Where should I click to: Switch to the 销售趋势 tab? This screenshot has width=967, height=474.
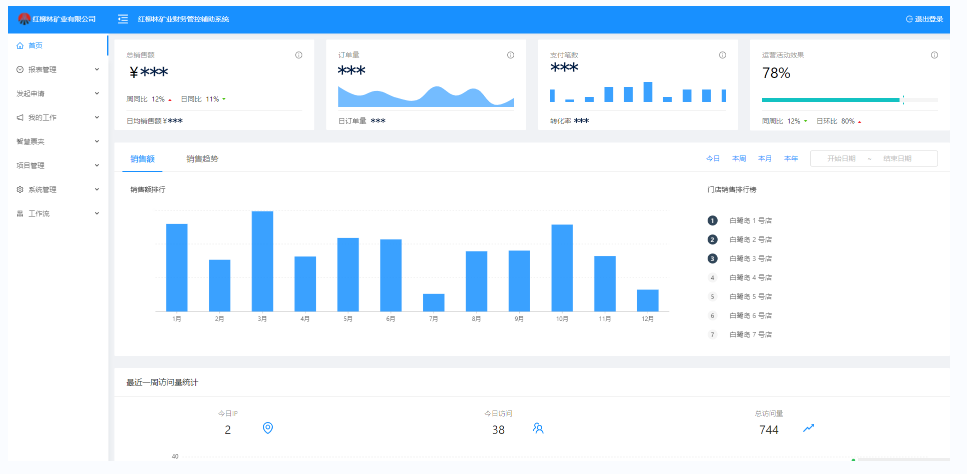(202, 158)
